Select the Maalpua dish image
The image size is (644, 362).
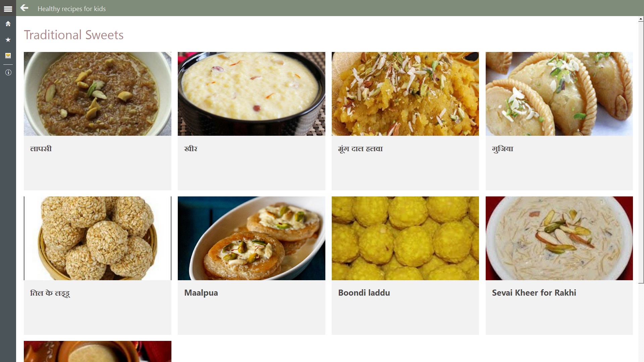[252, 238]
